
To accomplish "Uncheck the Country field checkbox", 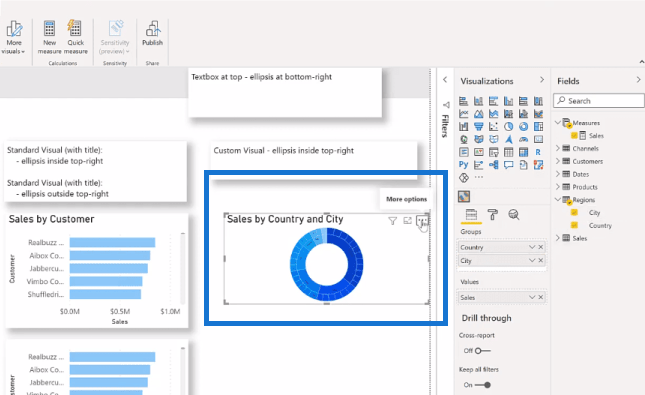I will [x=574, y=225].
